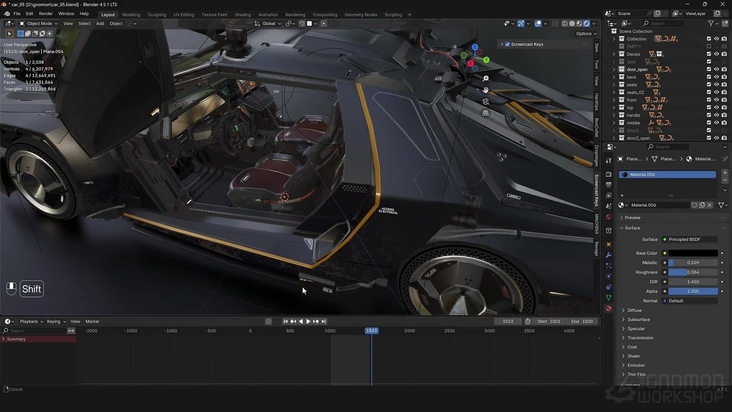This screenshot has height=412, width=732.
Task: Disable rendering for the back collection
Action: click(724, 77)
